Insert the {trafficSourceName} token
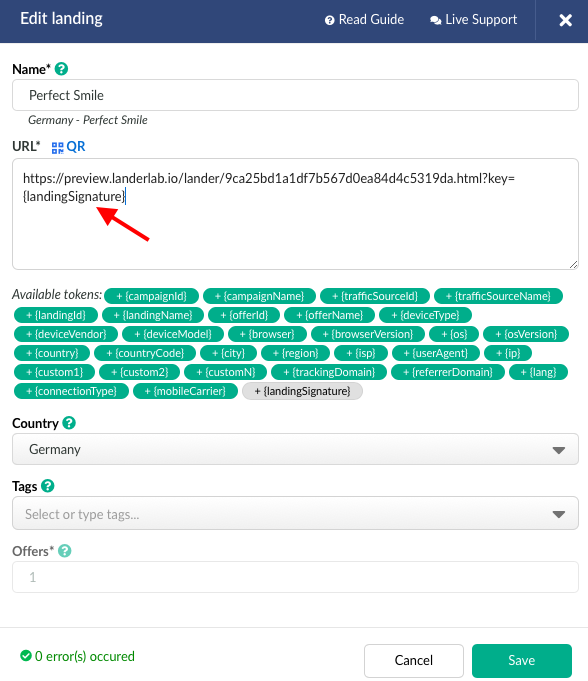This screenshot has height=681, width=588. pos(498,296)
